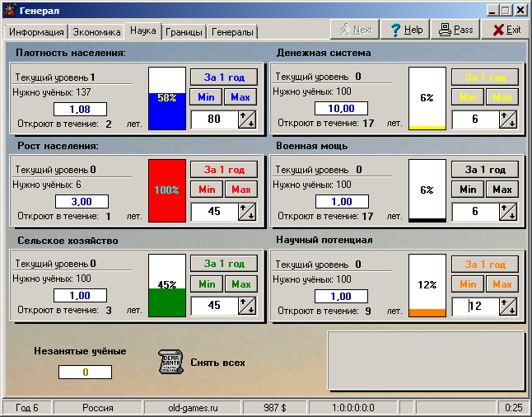Click За 1 год for Рост населения
The image size is (532, 417).
(224, 169)
